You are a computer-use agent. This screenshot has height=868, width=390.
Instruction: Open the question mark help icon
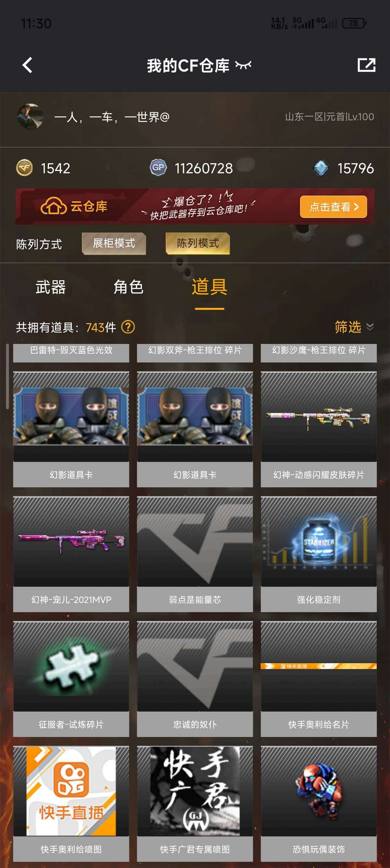tap(128, 327)
